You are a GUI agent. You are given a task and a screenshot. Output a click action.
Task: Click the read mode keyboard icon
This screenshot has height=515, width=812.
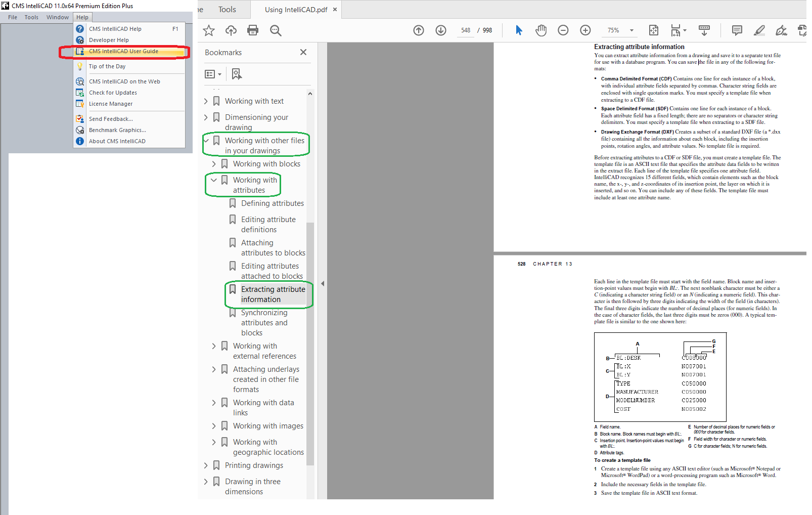click(x=704, y=30)
